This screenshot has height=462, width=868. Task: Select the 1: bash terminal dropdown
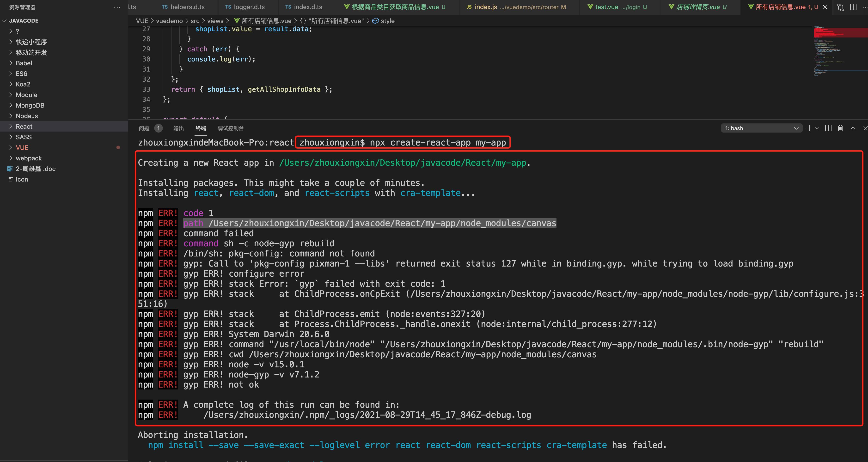pyautogui.click(x=761, y=128)
